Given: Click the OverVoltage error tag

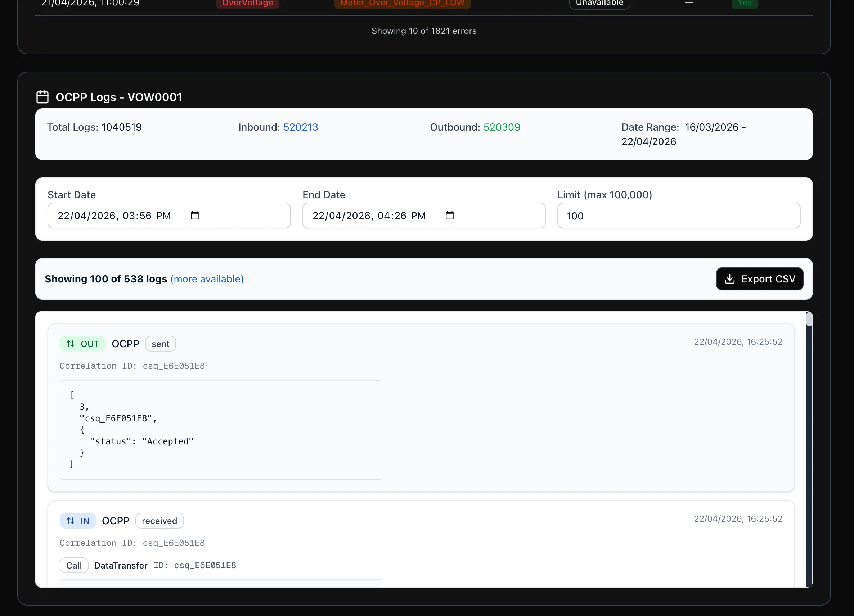Looking at the screenshot, I should [x=247, y=3].
